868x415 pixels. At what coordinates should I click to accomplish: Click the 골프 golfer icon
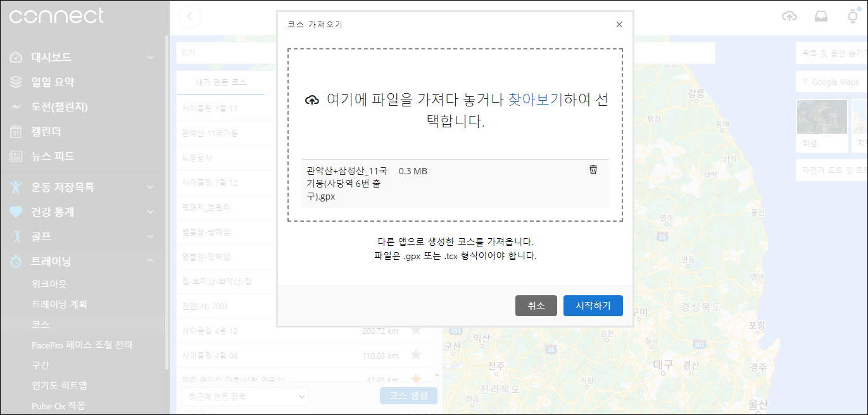(16, 236)
